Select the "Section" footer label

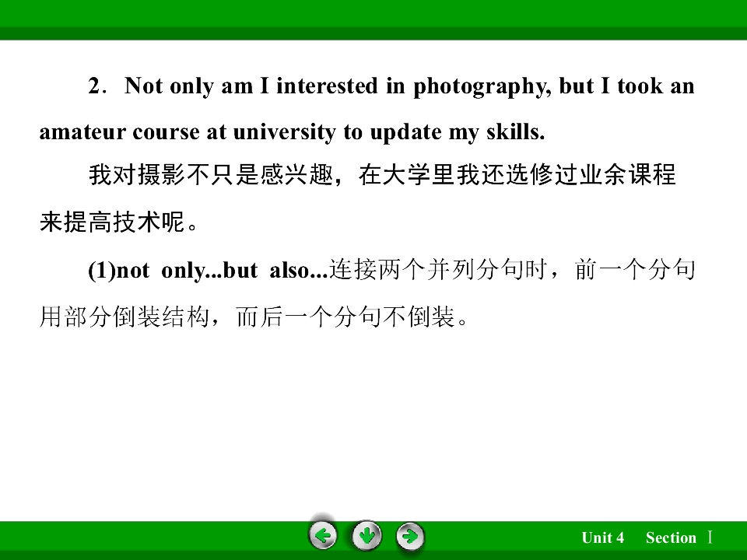coord(671,537)
